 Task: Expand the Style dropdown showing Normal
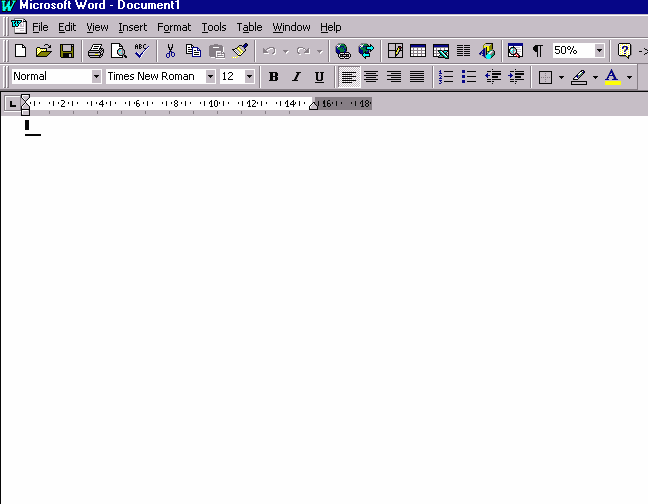point(96,77)
